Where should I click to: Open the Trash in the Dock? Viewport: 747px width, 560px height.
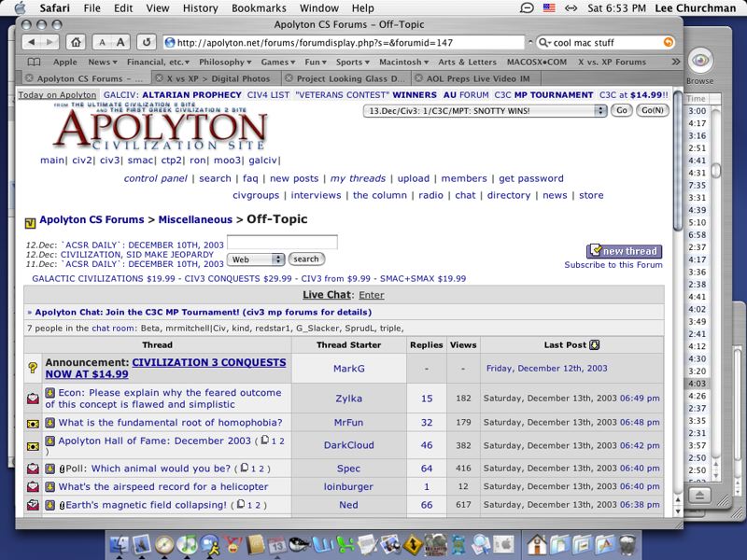(627, 542)
